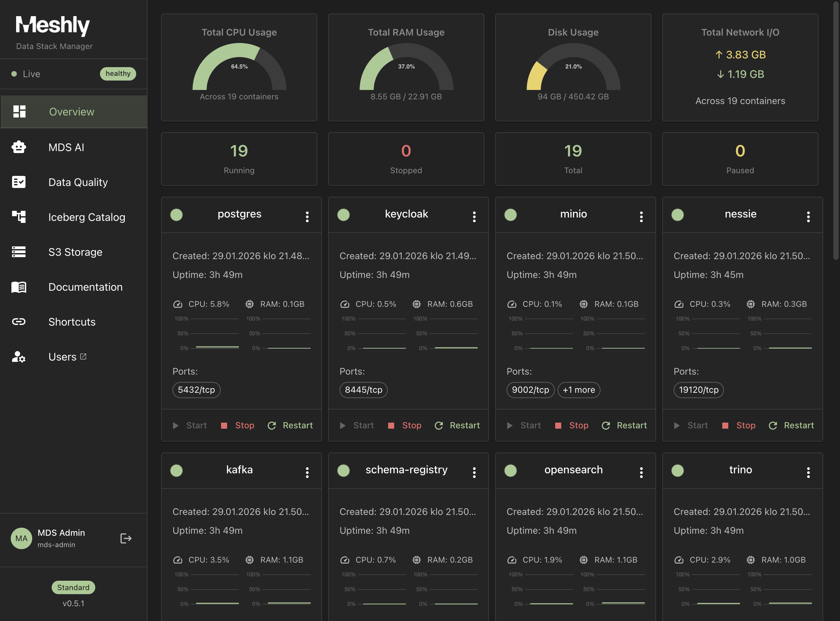Click the restart icon on the nessie card
The image size is (840, 621).
click(773, 425)
